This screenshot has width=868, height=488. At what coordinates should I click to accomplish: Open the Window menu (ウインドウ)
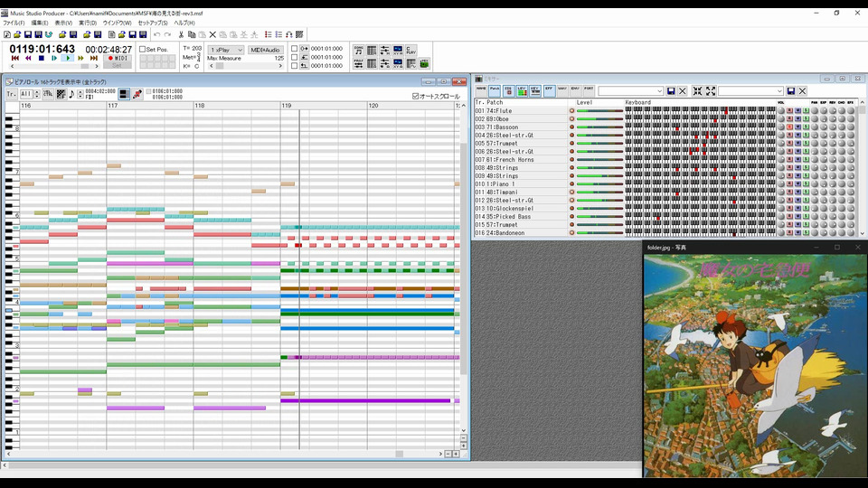point(117,23)
